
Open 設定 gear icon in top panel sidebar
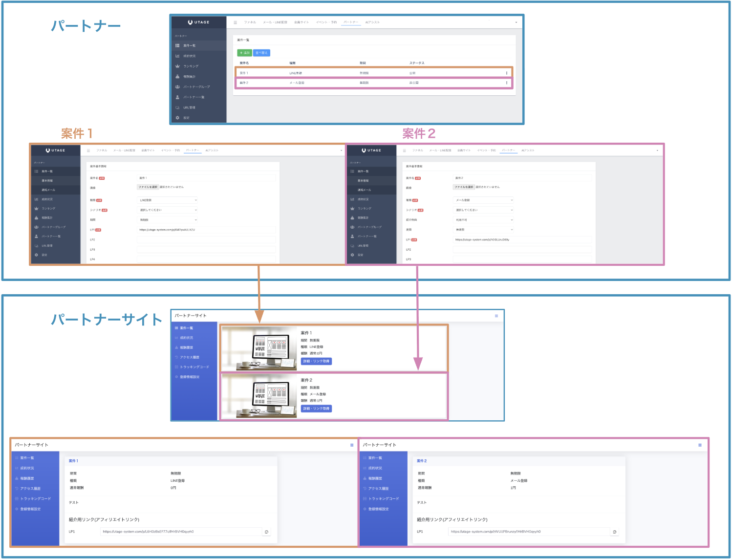pos(177,118)
